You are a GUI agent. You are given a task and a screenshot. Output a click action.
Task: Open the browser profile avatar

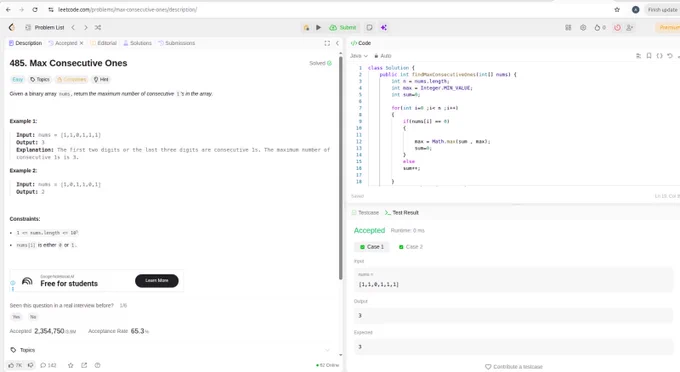click(x=635, y=10)
